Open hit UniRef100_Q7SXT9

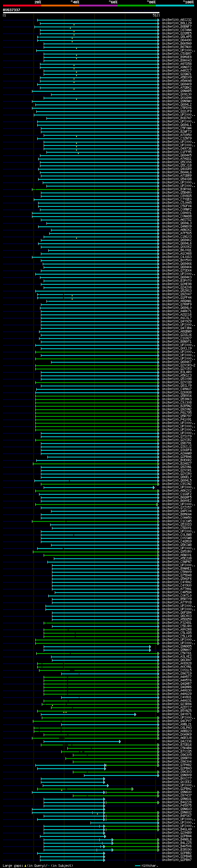pos(177,436)
